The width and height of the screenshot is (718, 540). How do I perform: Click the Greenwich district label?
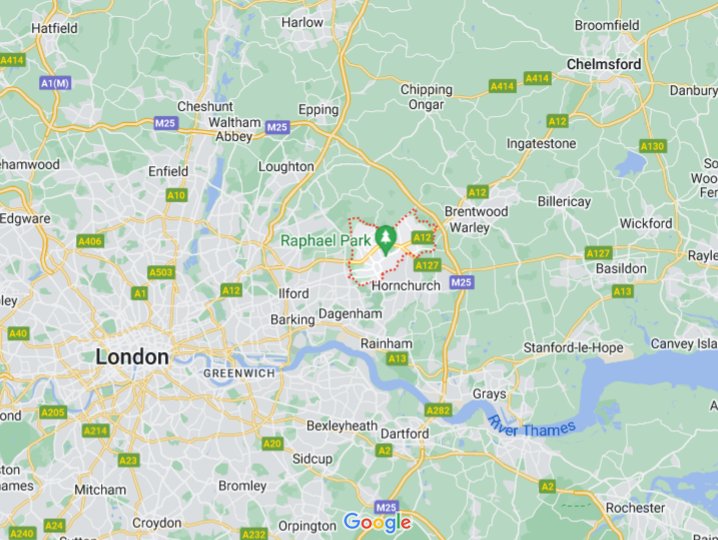239,373
